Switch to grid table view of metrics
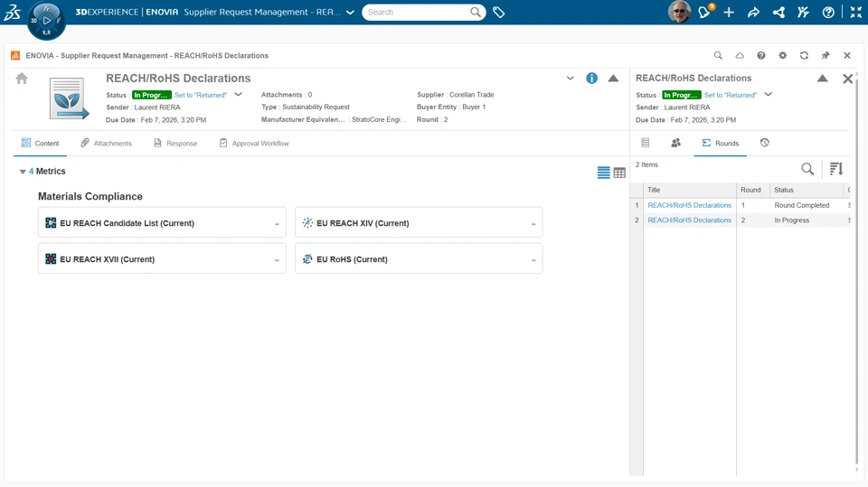The width and height of the screenshot is (868, 487). (619, 173)
